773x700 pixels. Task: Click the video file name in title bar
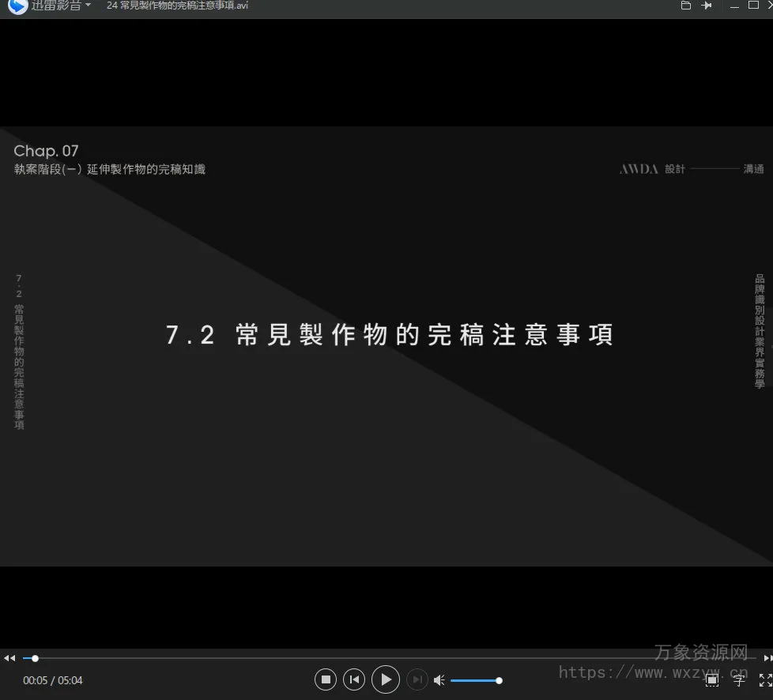click(x=178, y=6)
